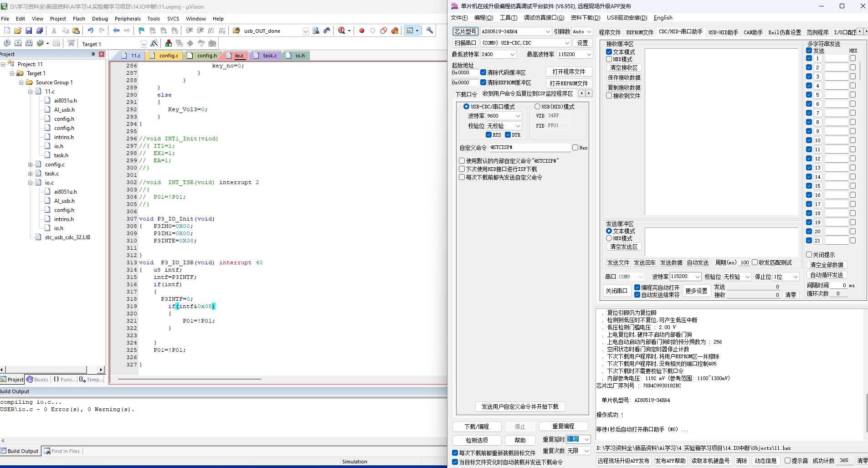Start debug session with magnifier icon

pyautogui.click(x=342, y=31)
